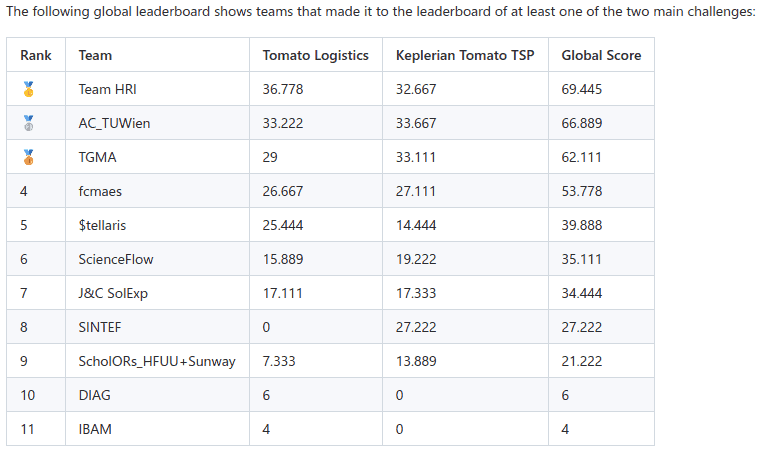
Task: Select the Rank column header
Action: (x=36, y=55)
